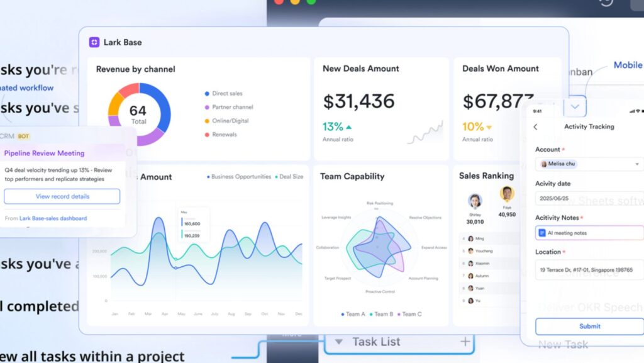Screen dimensions: 644x363
Task: Click the green up arrow beside 13%
Action: click(349, 126)
